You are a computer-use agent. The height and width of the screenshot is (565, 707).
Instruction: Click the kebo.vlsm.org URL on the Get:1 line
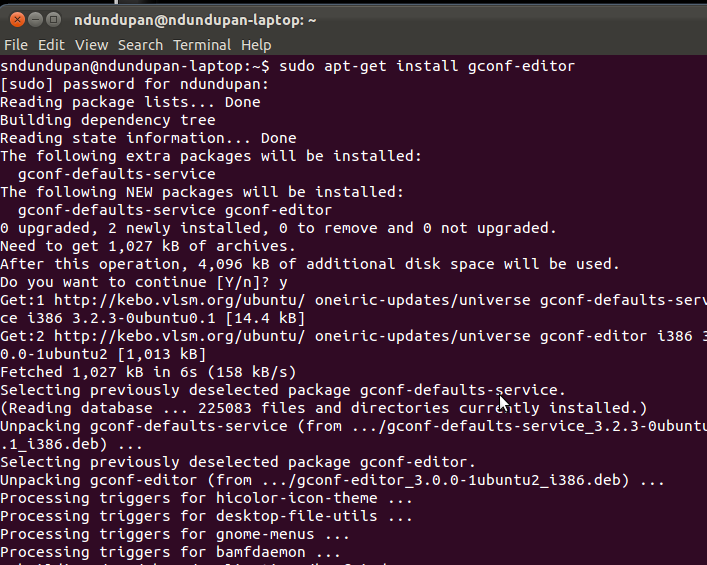tap(179, 300)
